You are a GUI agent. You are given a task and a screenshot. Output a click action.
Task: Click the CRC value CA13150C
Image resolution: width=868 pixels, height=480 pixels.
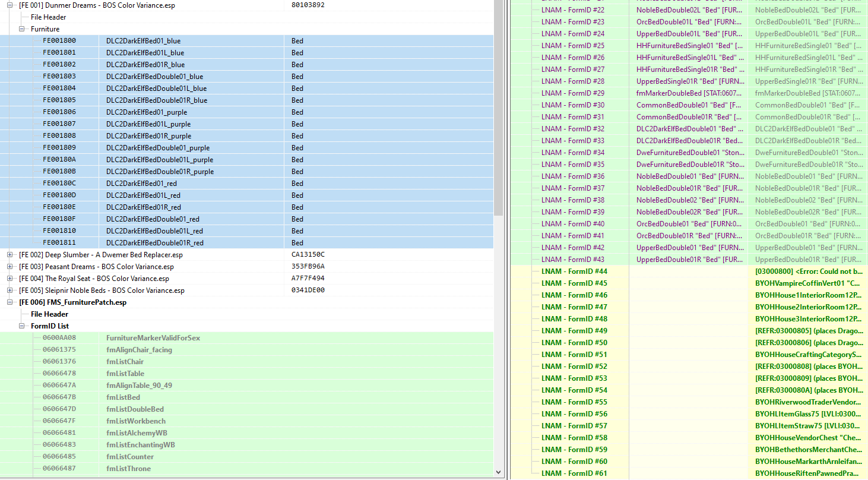pyautogui.click(x=308, y=255)
